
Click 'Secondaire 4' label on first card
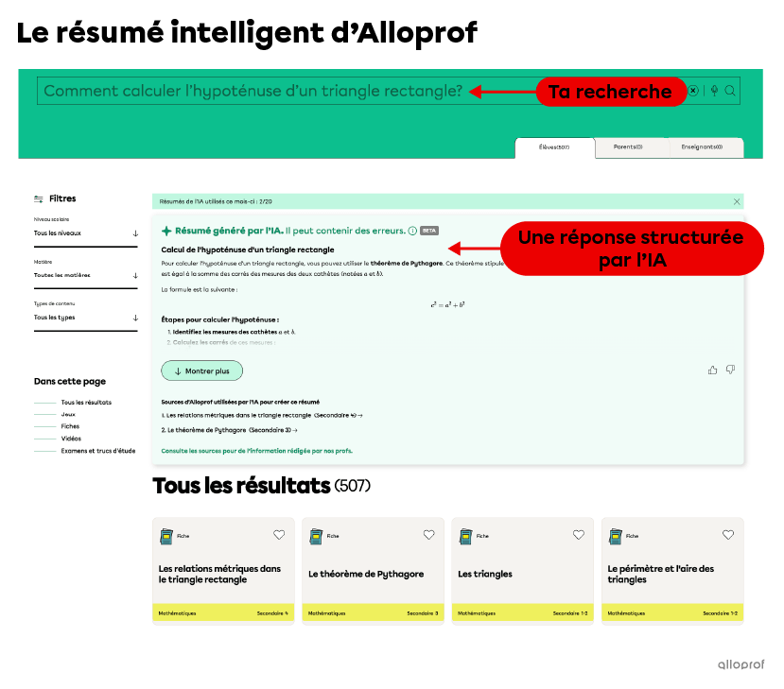[x=272, y=613]
